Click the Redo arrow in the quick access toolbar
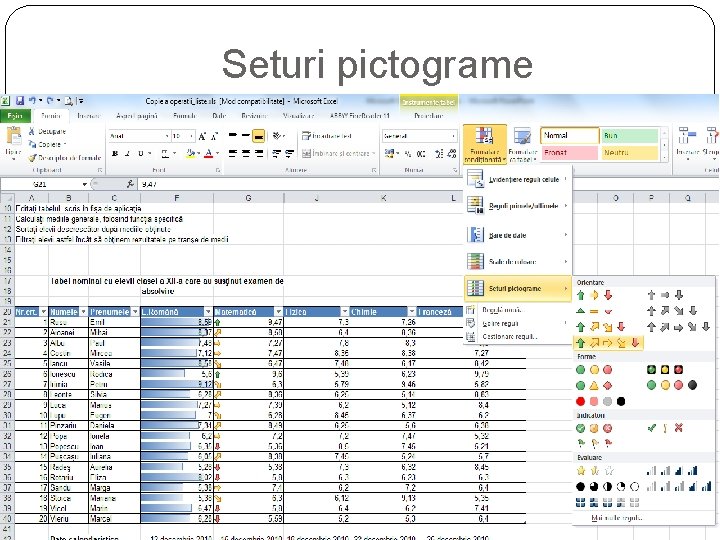 50,100
